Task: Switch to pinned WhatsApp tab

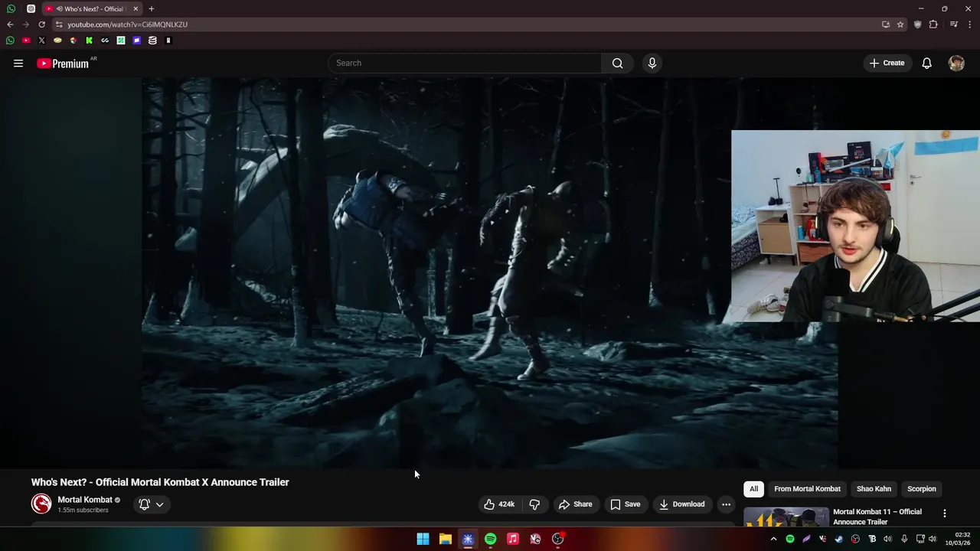Action: 11,8
